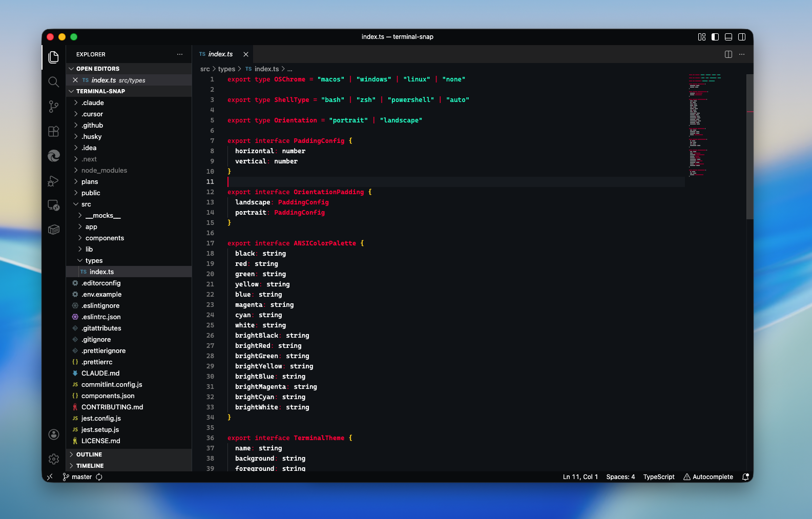Expand the __mocks__ folder
Screen dimensions: 812x519
click(x=129, y=216)
